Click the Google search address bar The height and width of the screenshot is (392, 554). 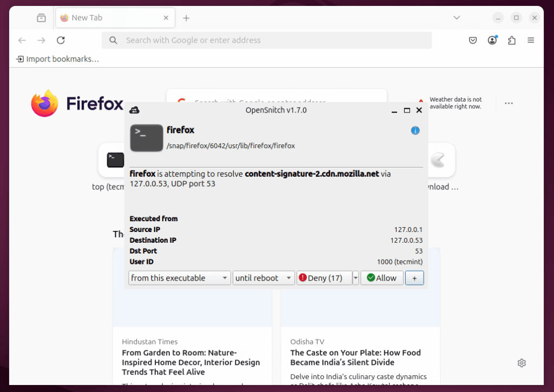tap(266, 40)
